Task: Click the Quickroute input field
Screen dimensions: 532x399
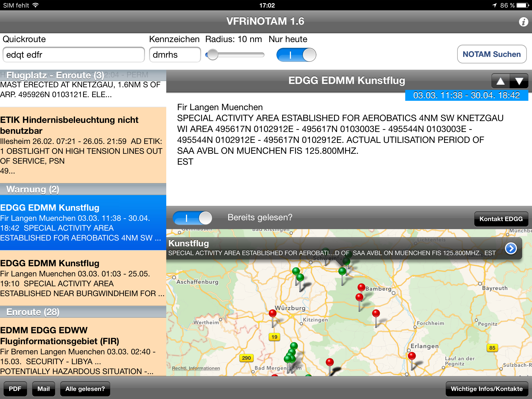Action: 74,55
